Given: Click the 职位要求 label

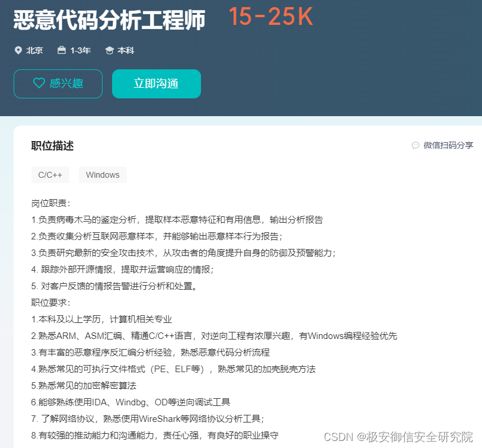Looking at the screenshot, I should point(51,303).
